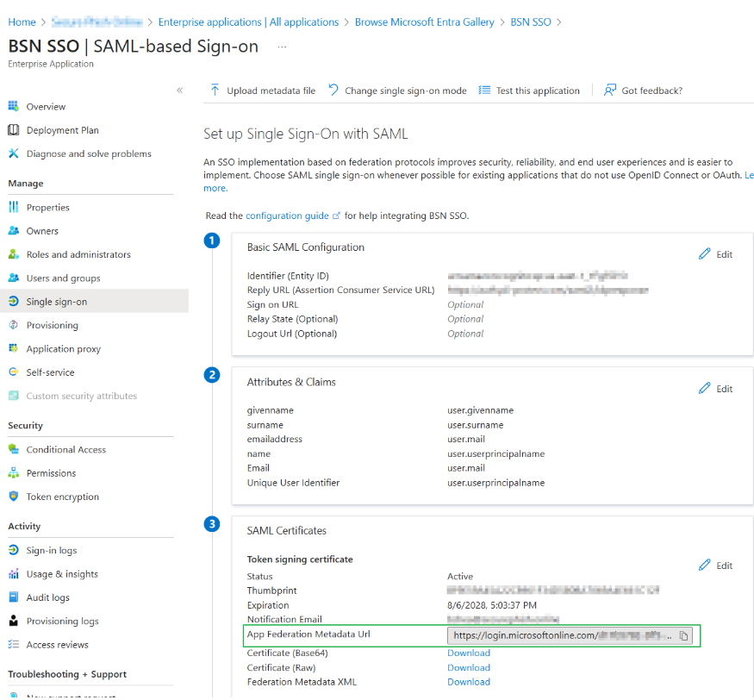This screenshot has height=700, width=754.
Task: Click the Properties bars icon
Action: click(x=14, y=207)
